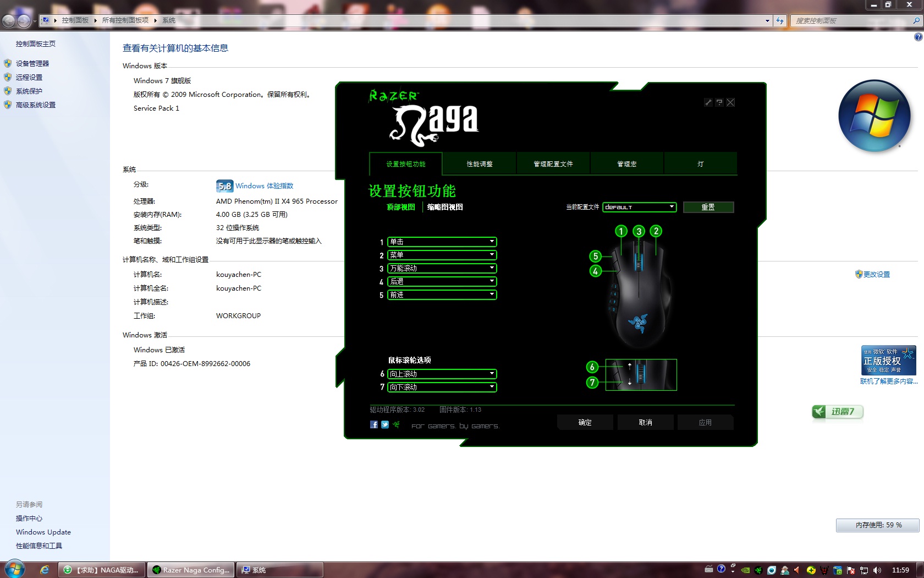Open the network tray icon
The image size is (924, 578).
pyautogui.click(x=864, y=570)
